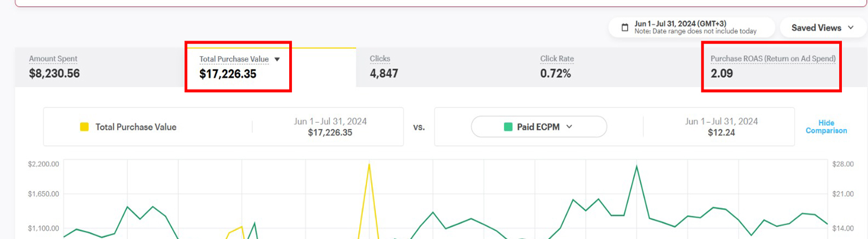
Task: Switch to the Click Rate metric tab
Action: tap(556, 67)
